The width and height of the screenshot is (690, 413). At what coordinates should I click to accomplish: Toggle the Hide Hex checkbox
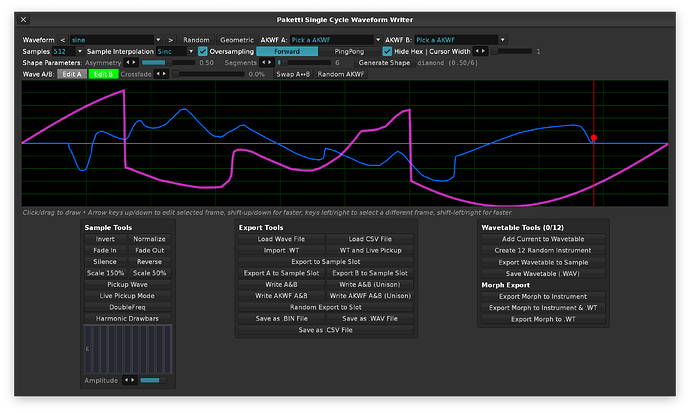(387, 51)
